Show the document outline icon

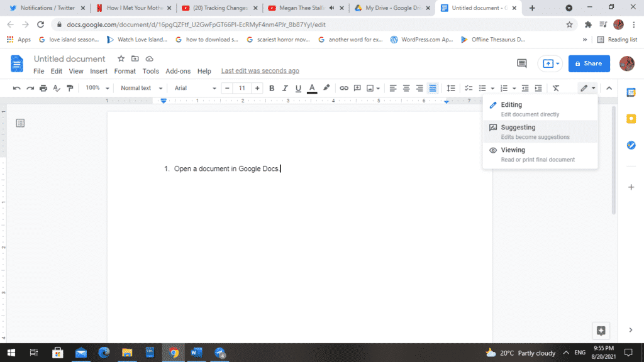click(20, 123)
